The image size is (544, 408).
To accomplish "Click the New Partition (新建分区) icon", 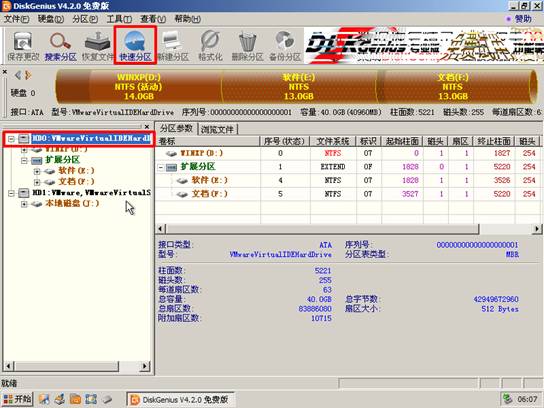I will pyautogui.click(x=172, y=46).
